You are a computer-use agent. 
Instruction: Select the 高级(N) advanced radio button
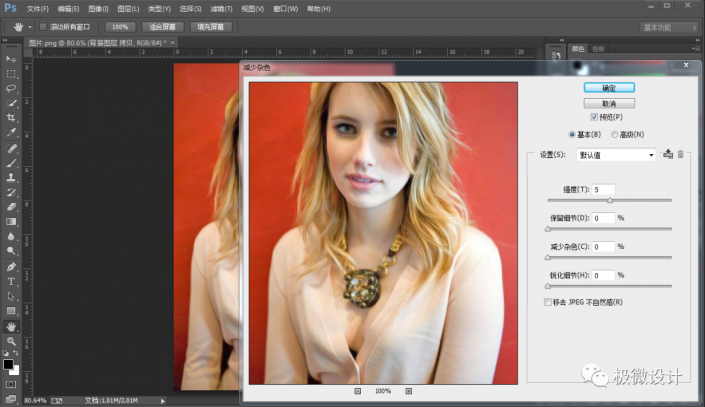614,134
